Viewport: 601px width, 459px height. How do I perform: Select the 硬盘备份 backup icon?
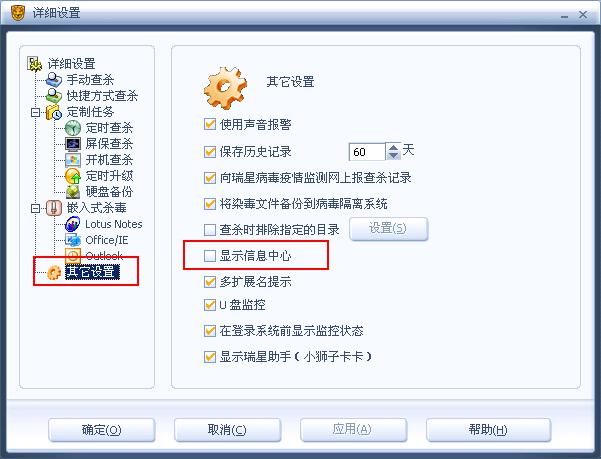click(73, 192)
